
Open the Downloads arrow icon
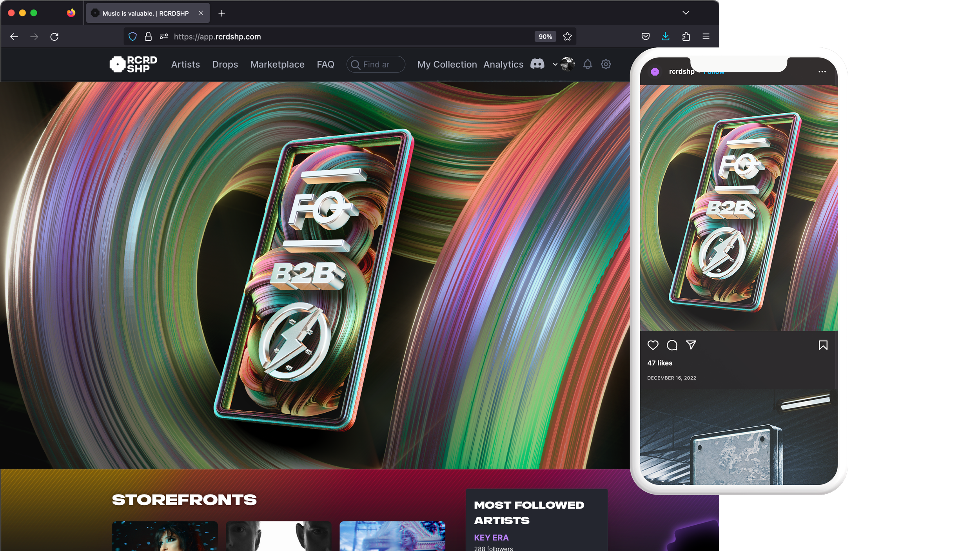[x=666, y=36]
